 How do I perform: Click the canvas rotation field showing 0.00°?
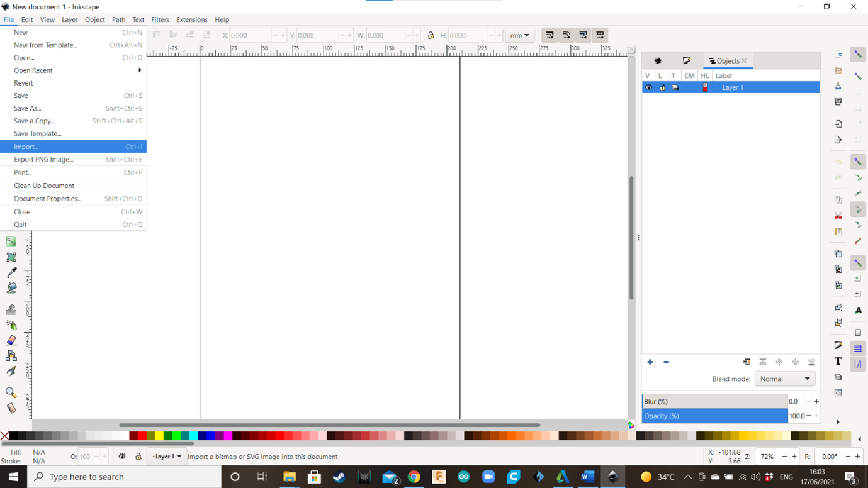pyautogui.click(x=830, y=457)
